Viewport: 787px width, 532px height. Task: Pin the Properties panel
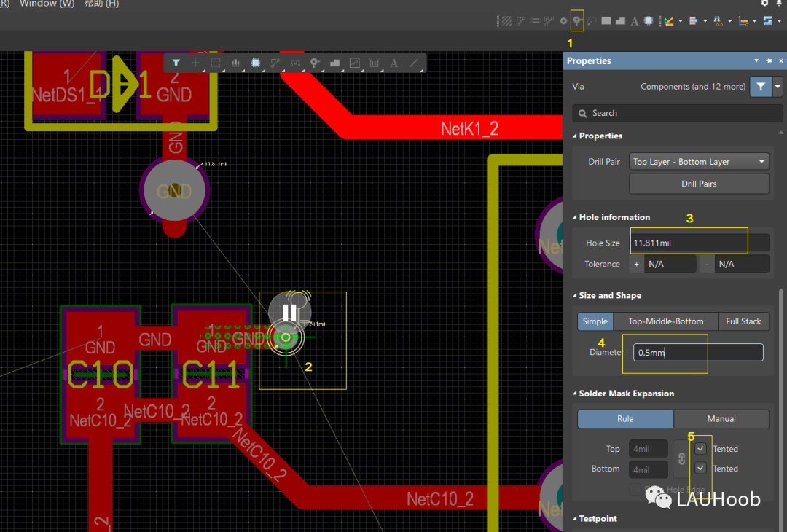coord(769,60)
